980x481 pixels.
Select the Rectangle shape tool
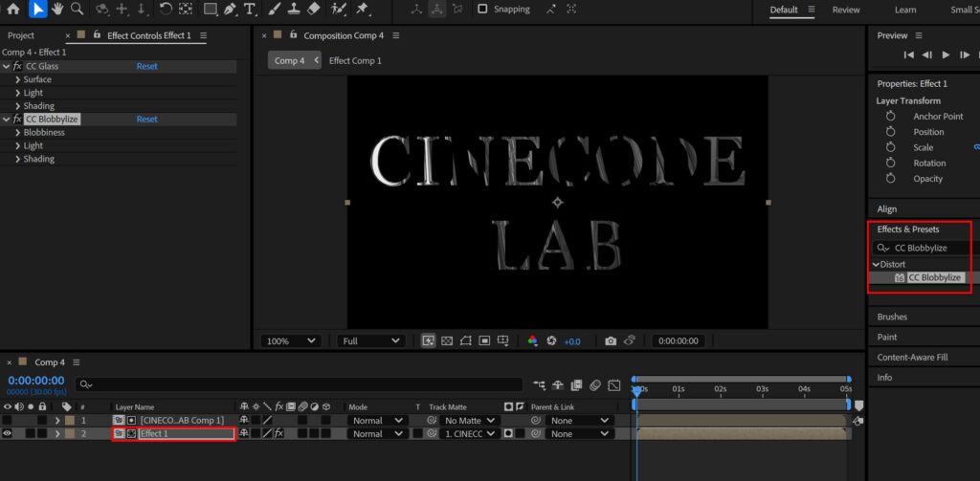pos(211,9)
